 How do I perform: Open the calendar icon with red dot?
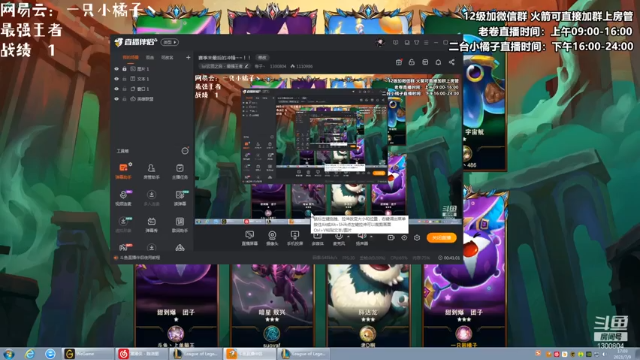pyautogui.click(x=399, y=62)
